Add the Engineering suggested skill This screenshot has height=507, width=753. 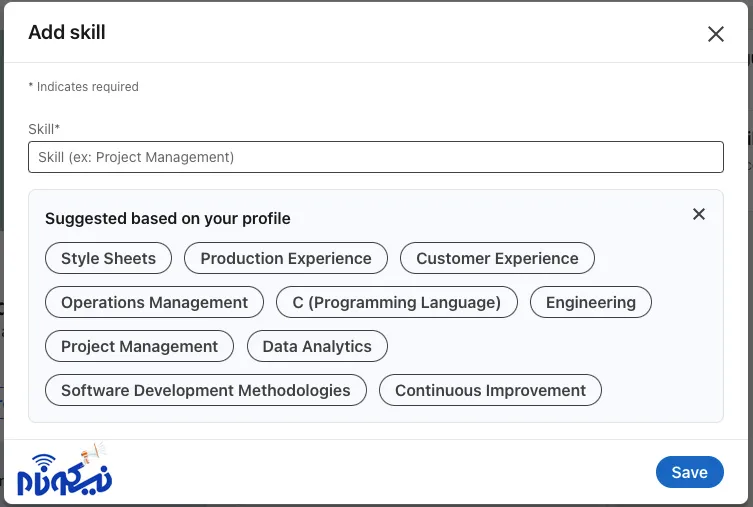pos(590,302)
